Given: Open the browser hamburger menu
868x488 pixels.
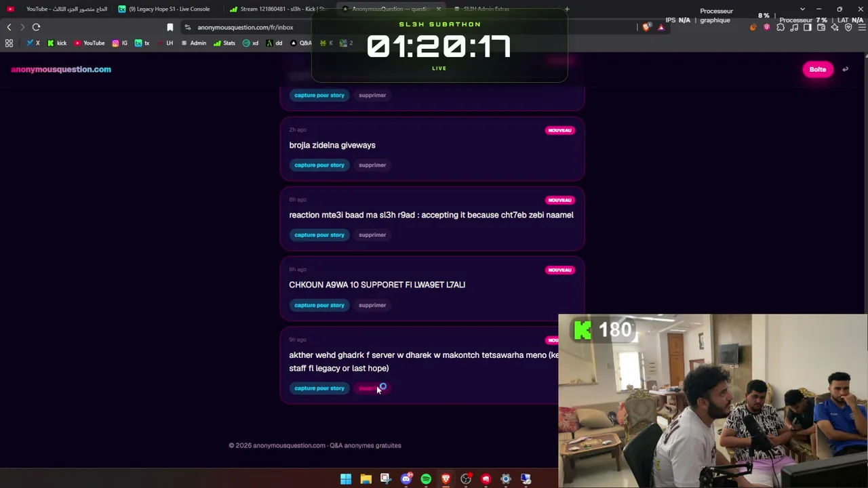Looking at the screenshot, I should (x=861, y=27).
